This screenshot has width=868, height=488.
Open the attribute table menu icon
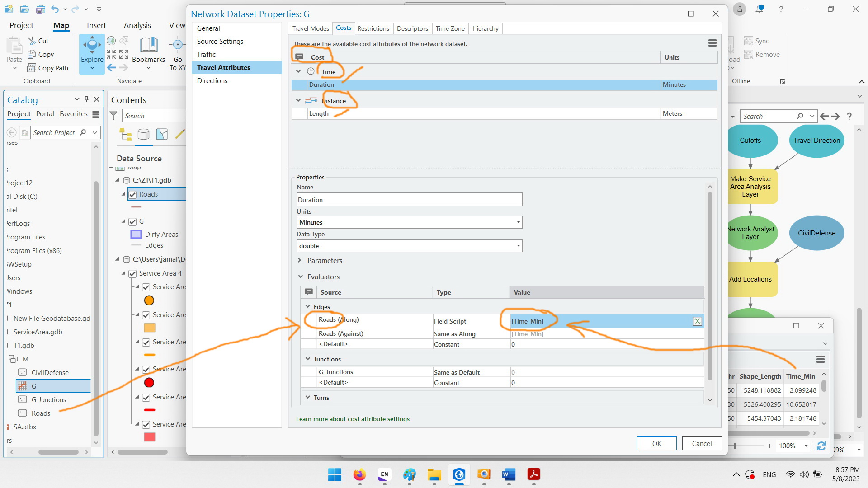[x=821, y=359]
